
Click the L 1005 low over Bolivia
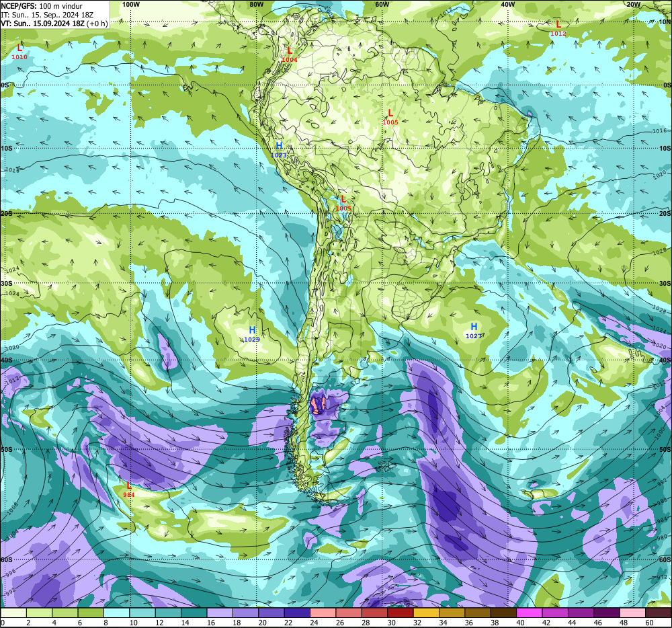pos(343,203)
